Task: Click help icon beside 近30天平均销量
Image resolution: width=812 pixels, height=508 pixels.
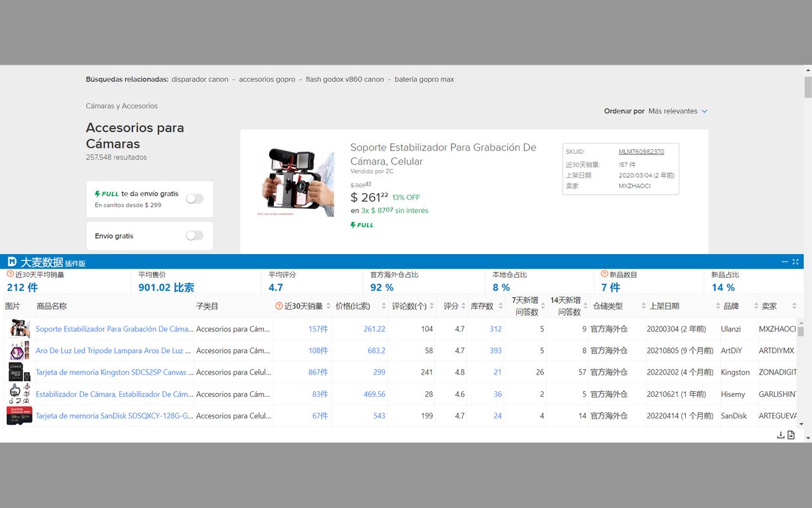Action: coord(10,274)
